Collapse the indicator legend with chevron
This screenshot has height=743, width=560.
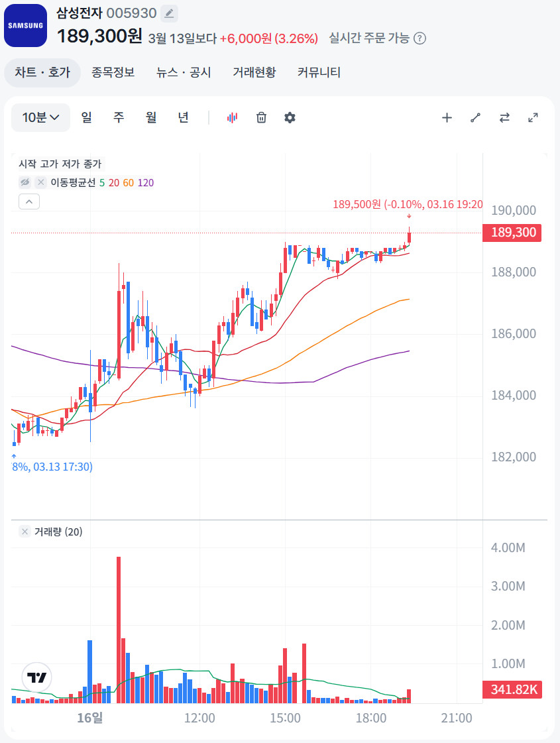pyautogui.click(x=29, y=201)
